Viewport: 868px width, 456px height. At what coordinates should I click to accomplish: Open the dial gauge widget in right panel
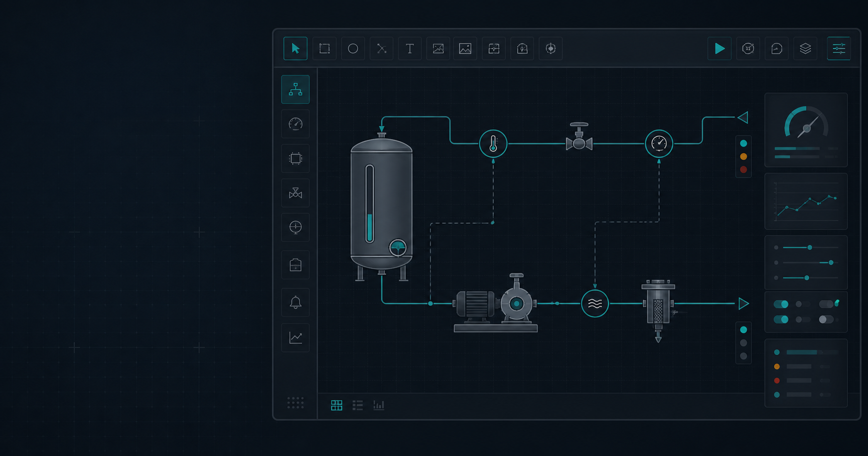[806, 130]
